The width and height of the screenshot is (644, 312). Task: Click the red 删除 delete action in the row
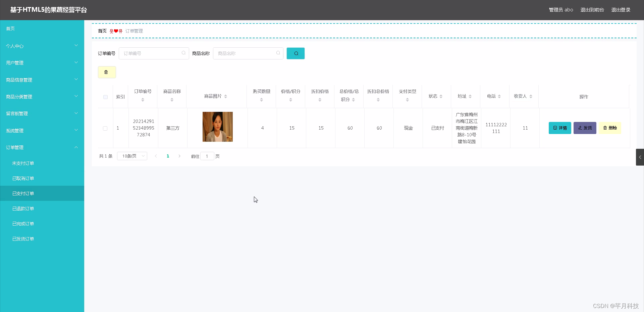pos(610,128)
